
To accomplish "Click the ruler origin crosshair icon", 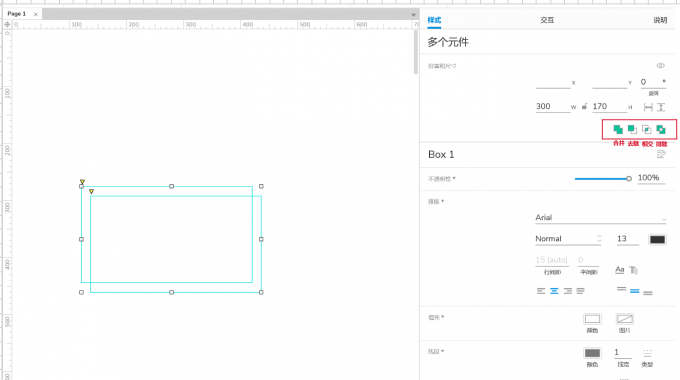I will pos(7,25).
